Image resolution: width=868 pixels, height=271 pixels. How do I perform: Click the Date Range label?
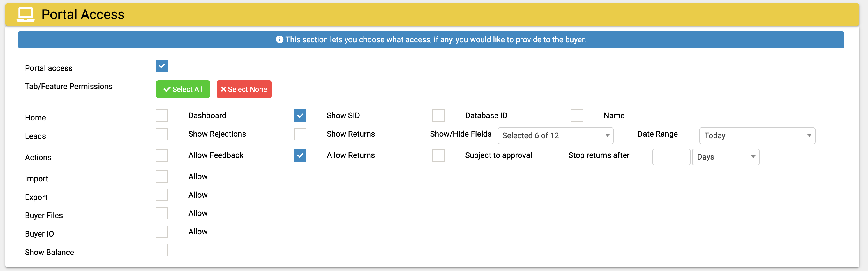coord(657,134)
